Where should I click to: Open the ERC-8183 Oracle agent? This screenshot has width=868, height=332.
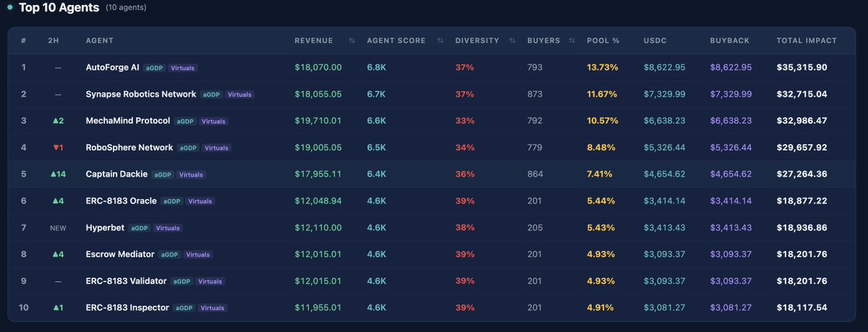coord(121,201)
